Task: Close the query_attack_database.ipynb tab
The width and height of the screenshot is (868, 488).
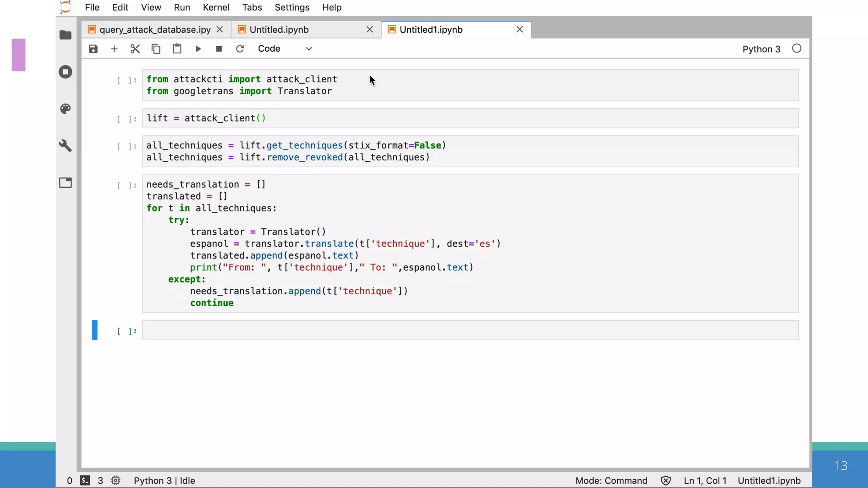Action: point(220,30)
